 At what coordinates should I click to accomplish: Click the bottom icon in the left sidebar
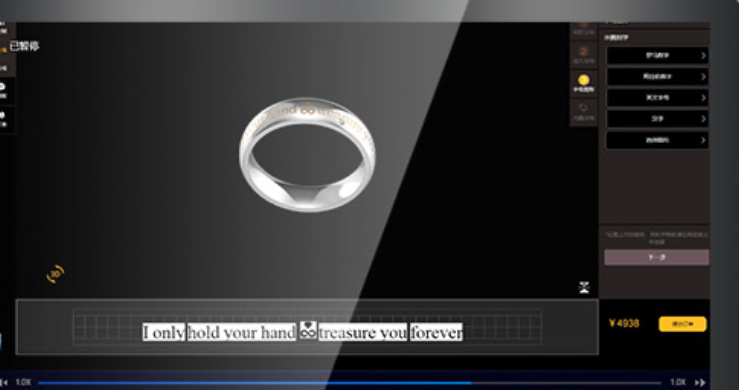3,119
